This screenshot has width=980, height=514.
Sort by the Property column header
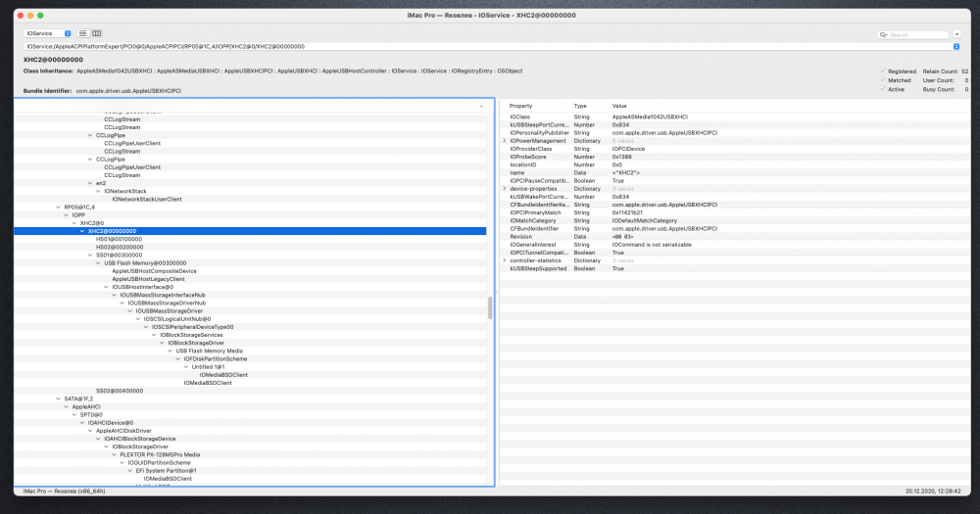pyautogui.click(x=520, y=106)
